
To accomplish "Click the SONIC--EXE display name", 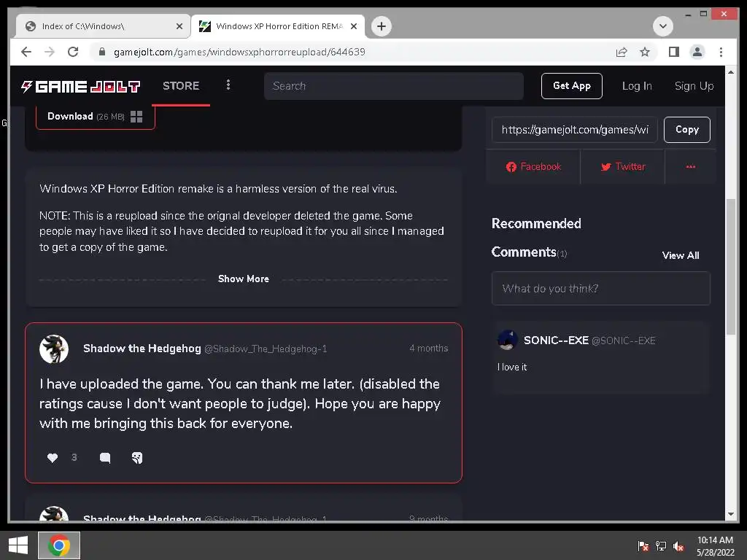I will (556, 340).
